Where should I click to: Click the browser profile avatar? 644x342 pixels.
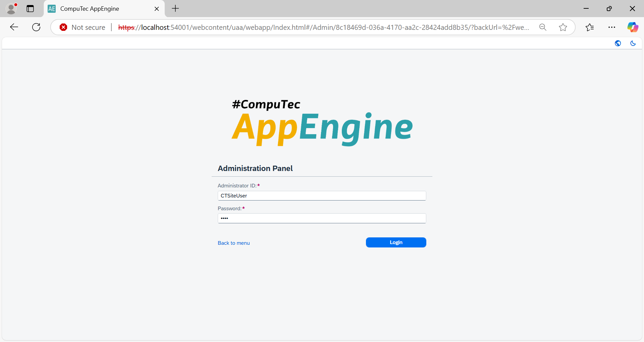click(x=11, y=9)
